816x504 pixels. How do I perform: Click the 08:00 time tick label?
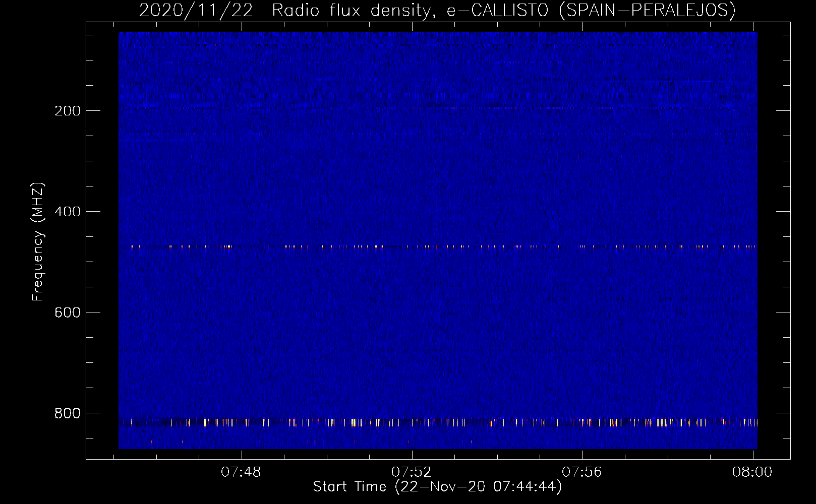click(x=752, y=472)
